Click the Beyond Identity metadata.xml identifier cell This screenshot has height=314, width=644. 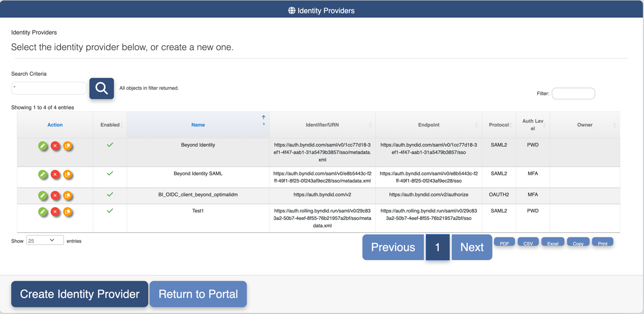(322, 152)
